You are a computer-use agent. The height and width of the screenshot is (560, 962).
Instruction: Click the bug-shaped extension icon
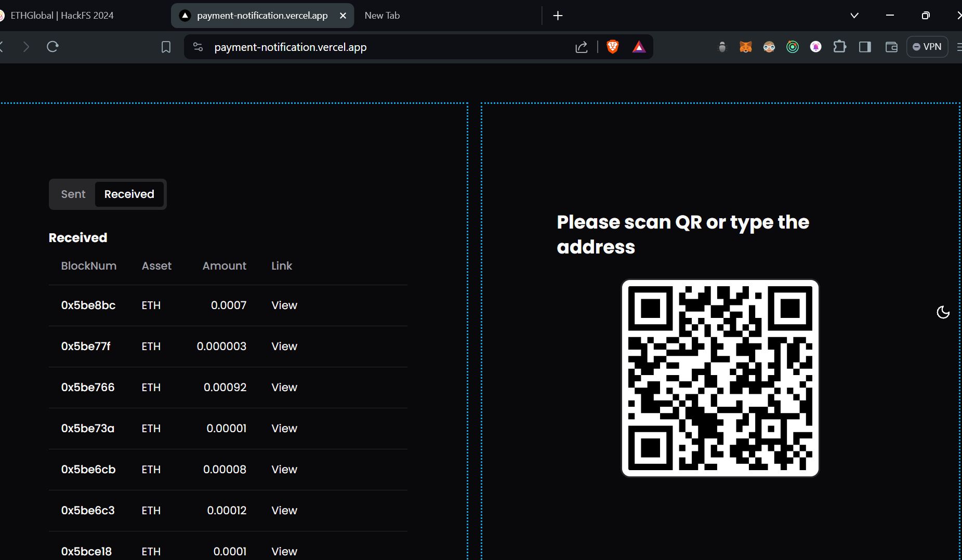tap(722, 47)
